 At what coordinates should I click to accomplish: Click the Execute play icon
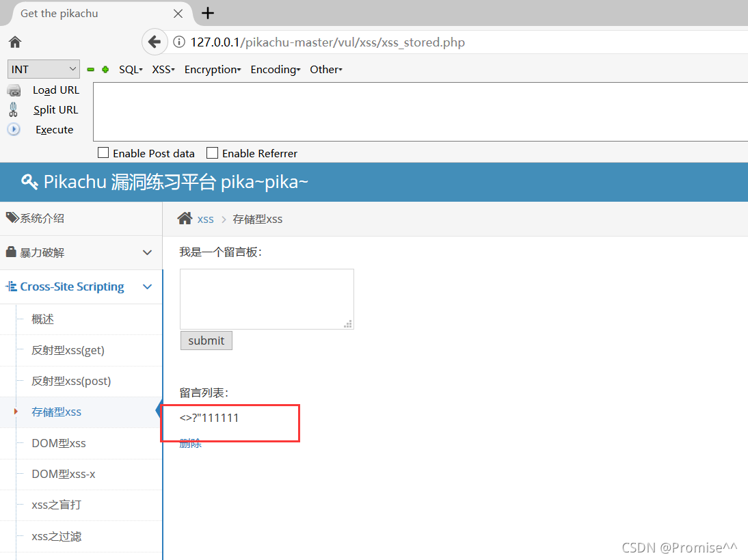14,129
